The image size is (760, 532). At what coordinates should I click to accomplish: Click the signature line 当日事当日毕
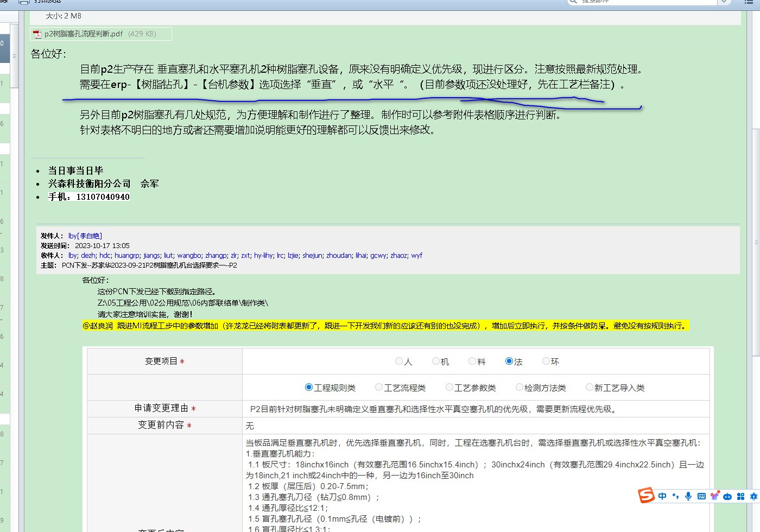pos(75,170)
